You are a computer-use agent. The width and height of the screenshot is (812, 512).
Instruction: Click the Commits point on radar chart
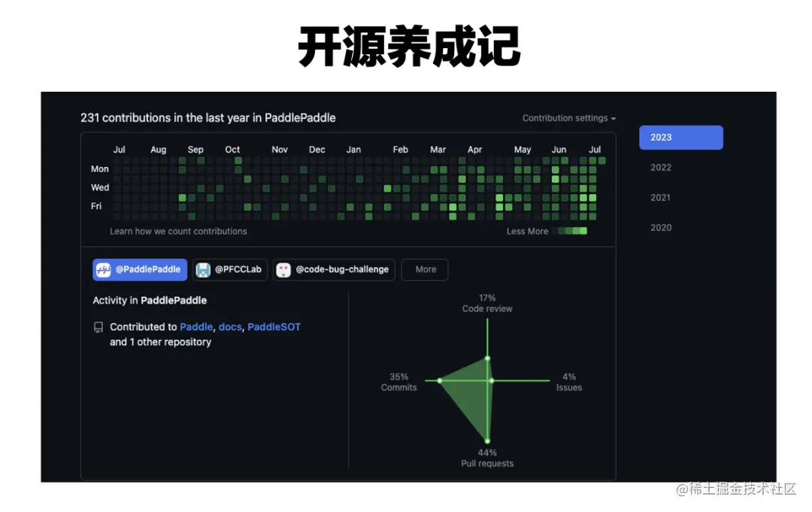pos(440,380)
